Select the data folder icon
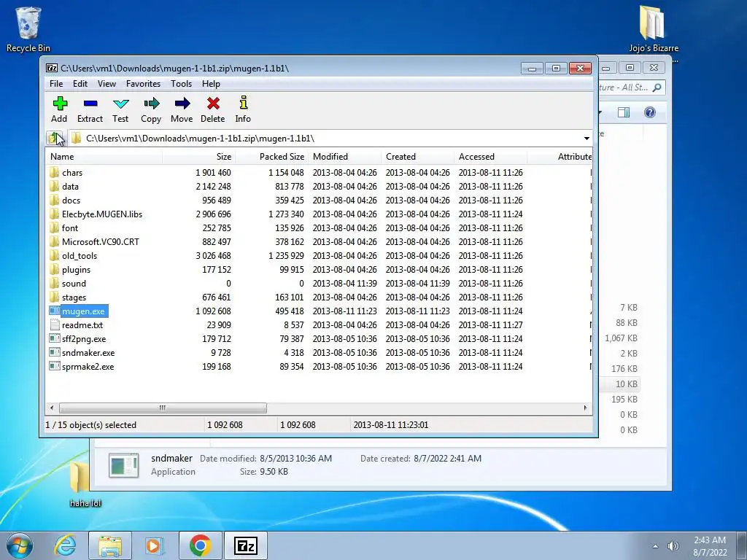 [x=54, y=186]
